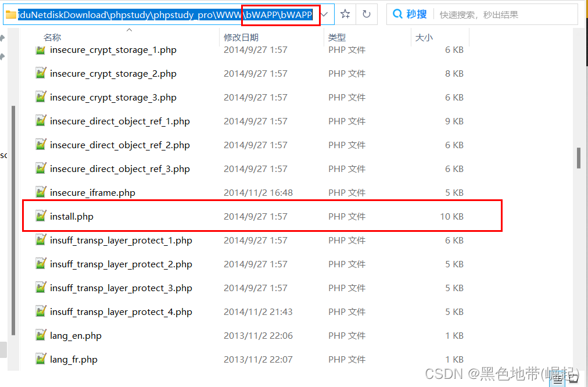Click icon of insecure_iframe.php

[41, 192]
